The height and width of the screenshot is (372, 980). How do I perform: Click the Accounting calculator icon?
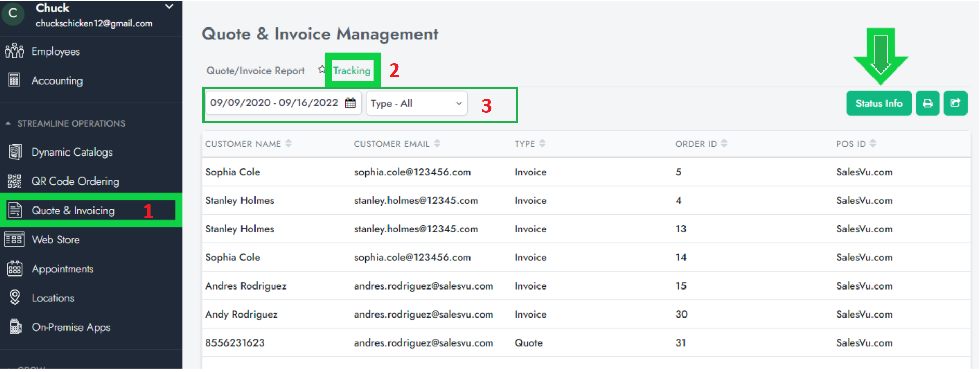coord(14,80)
